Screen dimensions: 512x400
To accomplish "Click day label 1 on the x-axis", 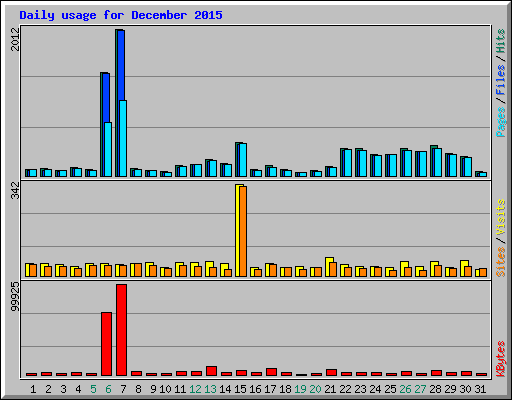I will [x=33, y=389].
